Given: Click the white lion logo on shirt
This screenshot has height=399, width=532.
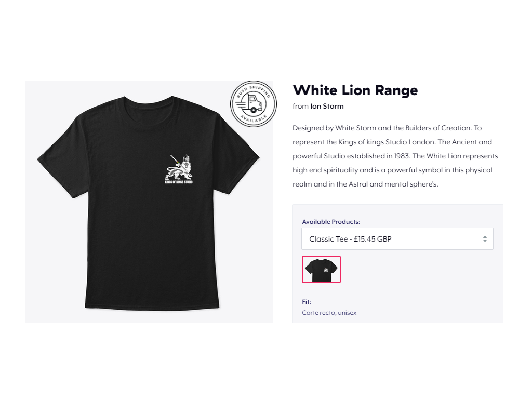Looking at the screenshot, I should click(179, 167).
